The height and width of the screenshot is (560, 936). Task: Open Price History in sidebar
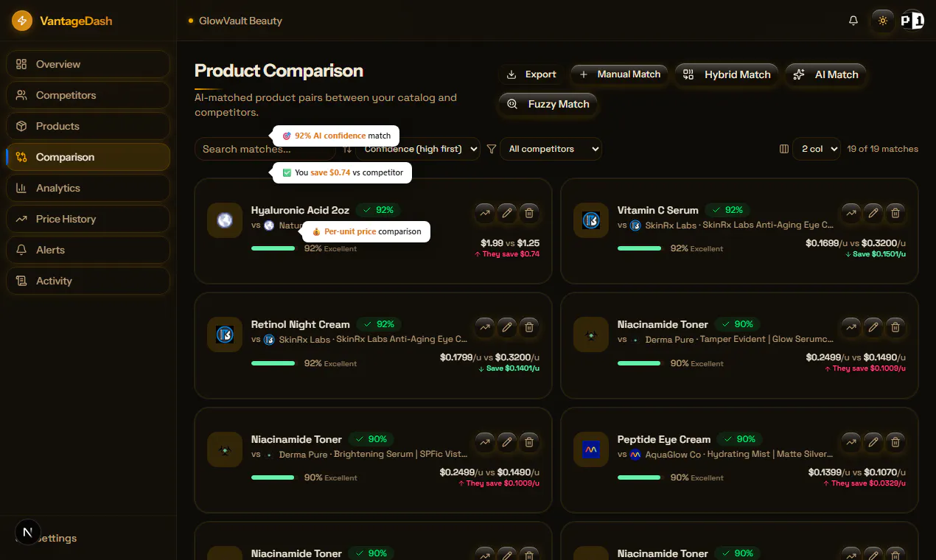click(88, 219)
